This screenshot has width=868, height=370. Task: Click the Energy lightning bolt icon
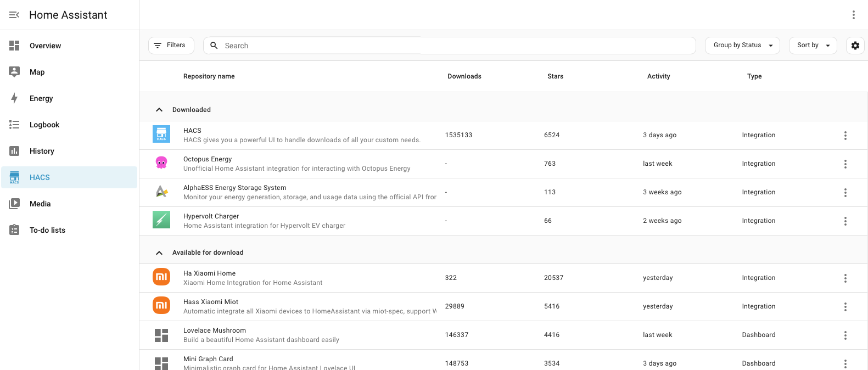click(x=14, y=98)
